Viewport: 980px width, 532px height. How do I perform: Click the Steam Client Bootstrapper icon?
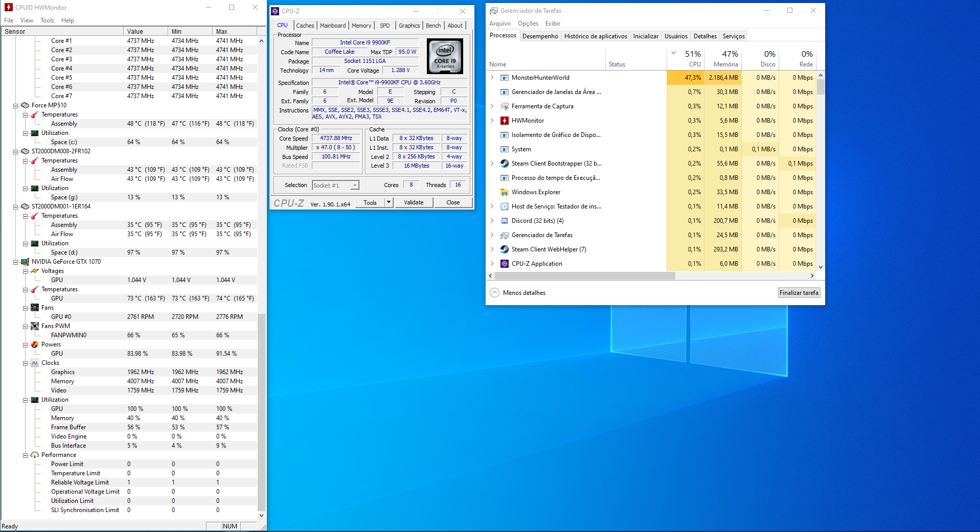504,164
